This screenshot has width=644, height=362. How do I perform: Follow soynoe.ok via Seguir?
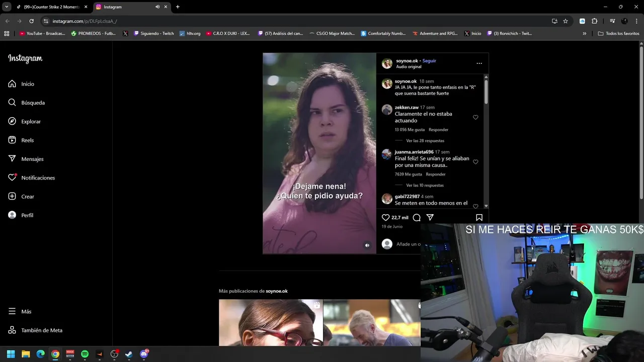(x=429, y=61)
